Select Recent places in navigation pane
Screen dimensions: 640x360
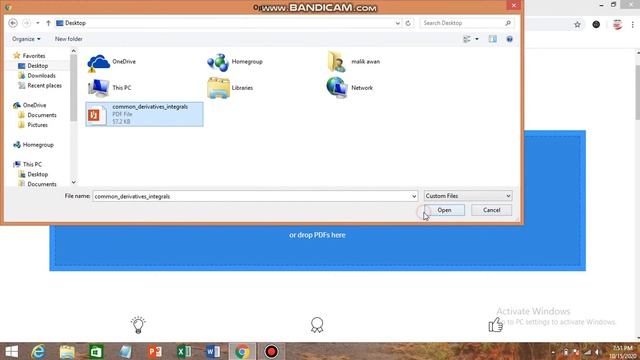pyautogui.click(x=40, y=86)
